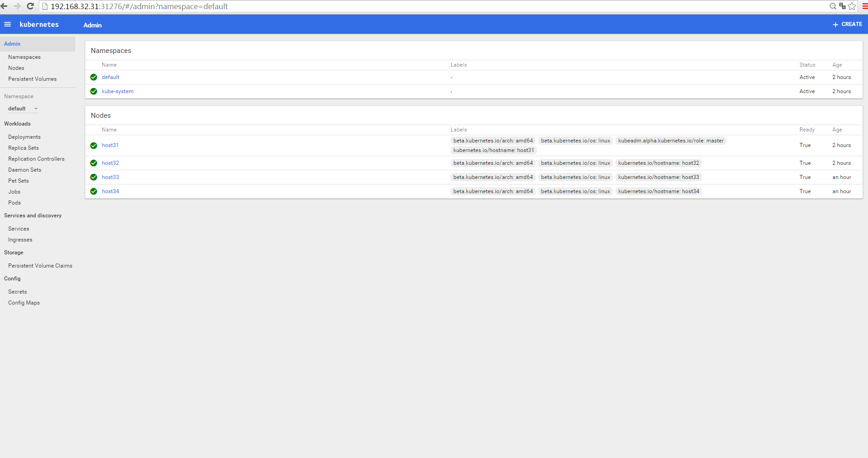
Task: Open Daemon Sets in the sidebar
Action: click(x=25, y=170)
